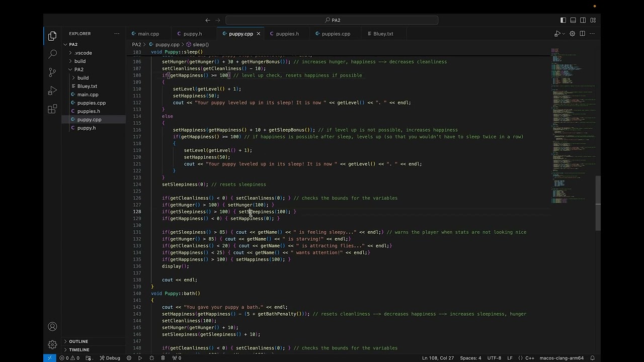Click line number 128 in gutter
Screen dimensions: 644x362
137,212
